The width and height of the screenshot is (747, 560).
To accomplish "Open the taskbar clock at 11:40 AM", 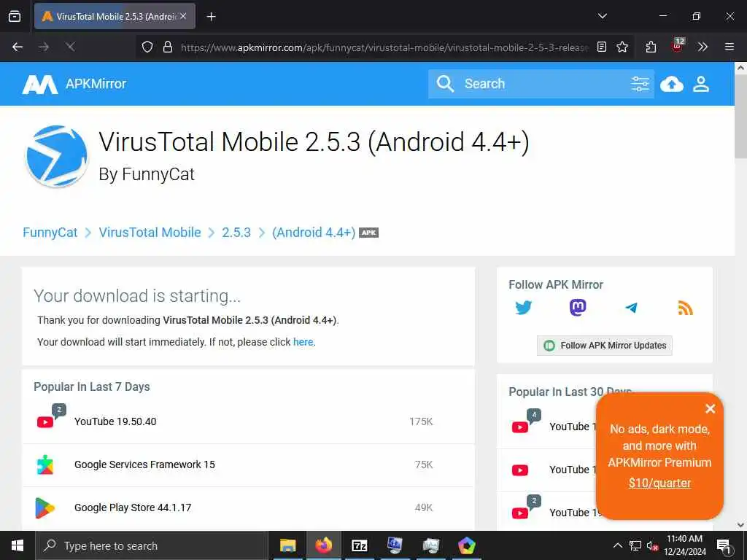I will point(684,545).
